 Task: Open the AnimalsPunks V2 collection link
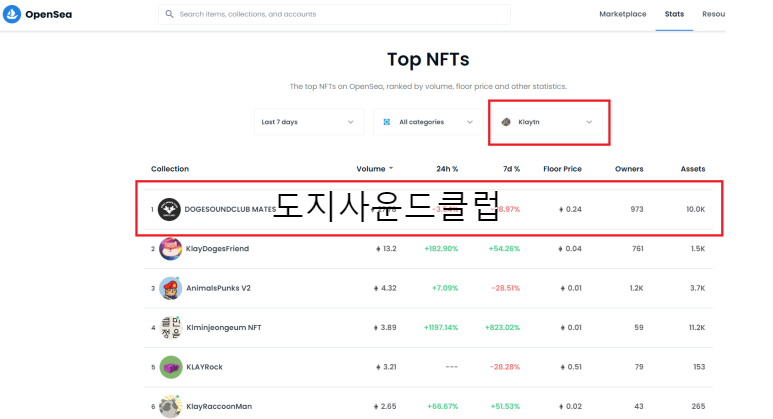coord(218,288)
